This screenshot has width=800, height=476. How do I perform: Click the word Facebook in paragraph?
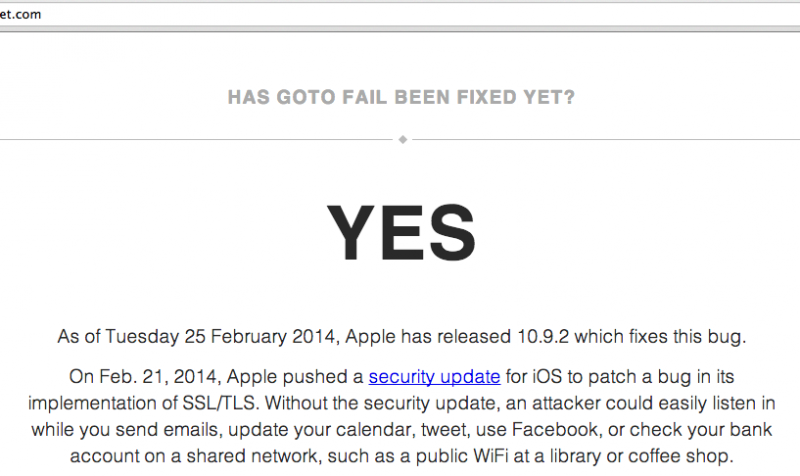pyautogui.click(x=555, y=430)
